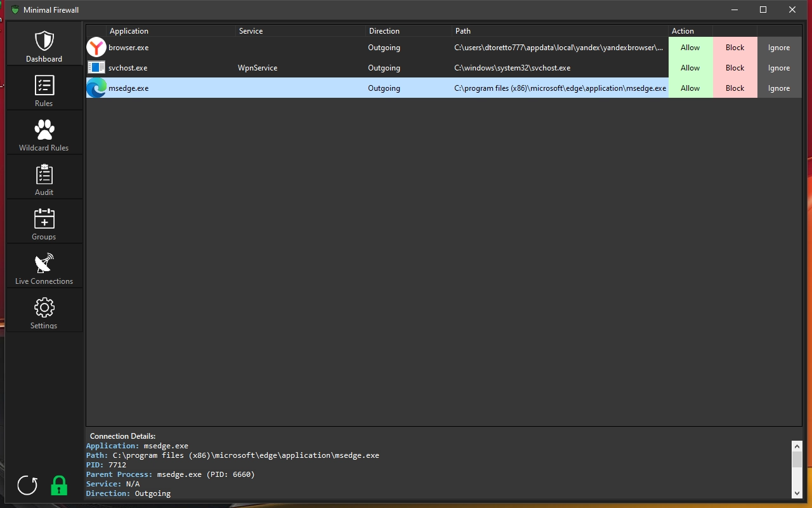Image resolution: width=812 pixels, height=508 pixels.
Task: Ignore the browser.exe connection
Action: point(779,48)
